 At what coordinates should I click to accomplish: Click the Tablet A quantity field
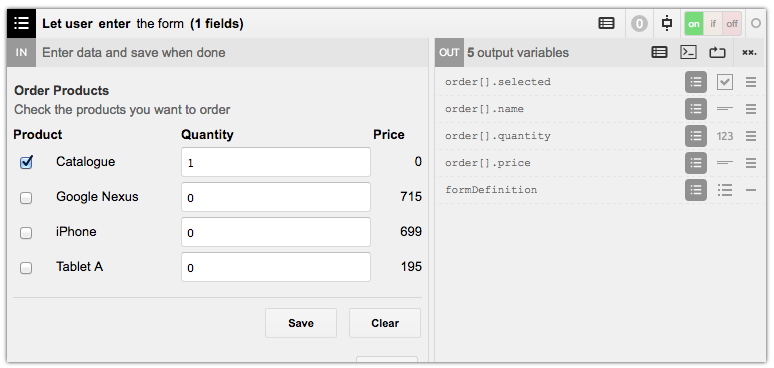pos(276,267)
